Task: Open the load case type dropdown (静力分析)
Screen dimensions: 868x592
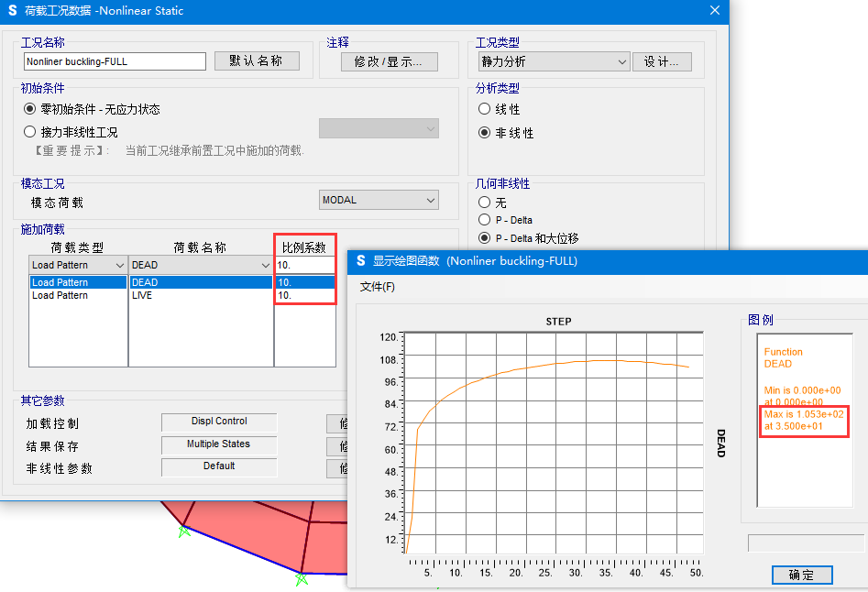Action: tap(553, 61)
